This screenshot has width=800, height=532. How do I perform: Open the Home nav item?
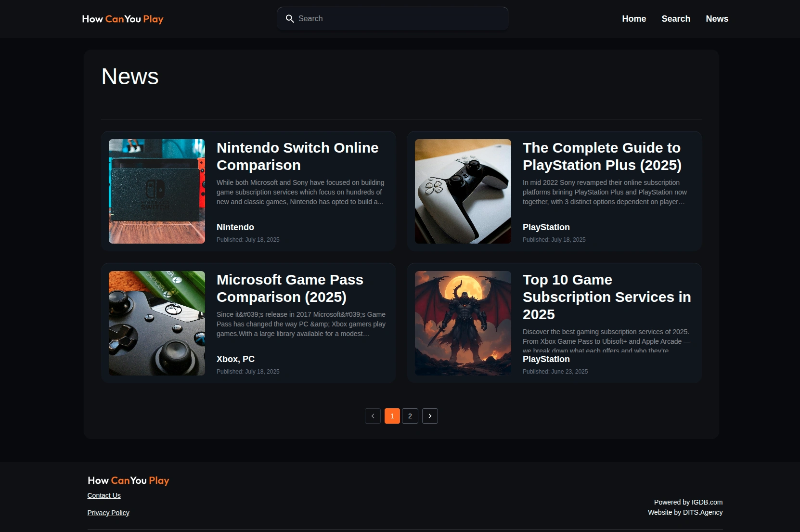coord(634,19)
